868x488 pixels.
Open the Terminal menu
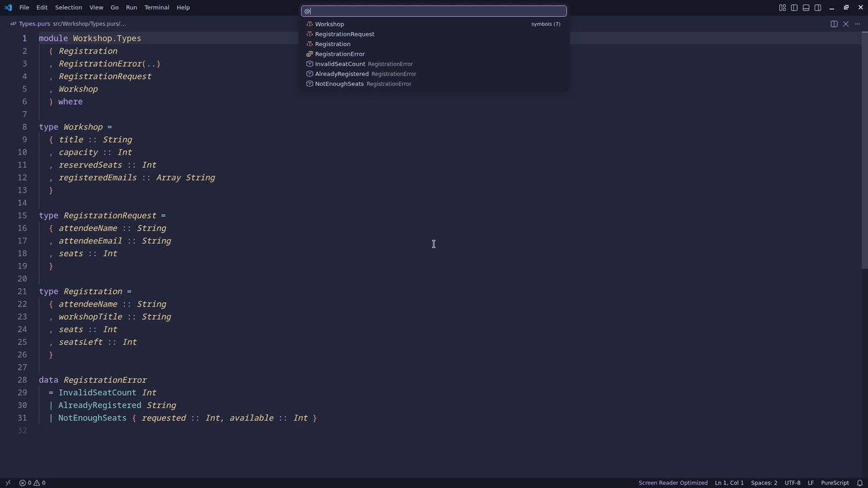click(157, 7)
